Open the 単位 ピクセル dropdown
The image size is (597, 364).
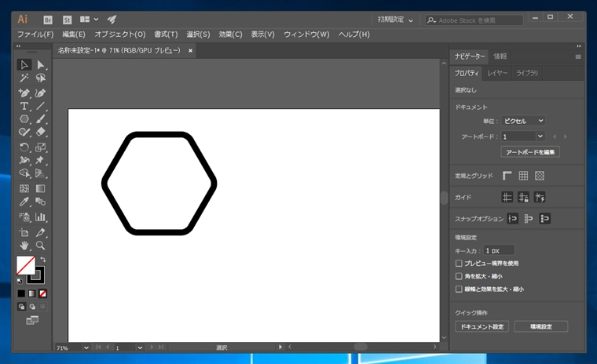523,121
